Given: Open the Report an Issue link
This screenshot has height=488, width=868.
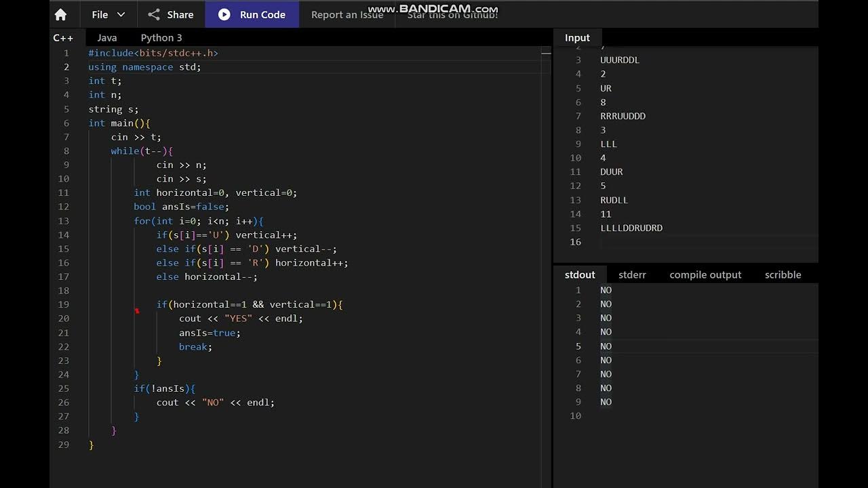Looking at the screenshot, I should (x=347, y=14).
